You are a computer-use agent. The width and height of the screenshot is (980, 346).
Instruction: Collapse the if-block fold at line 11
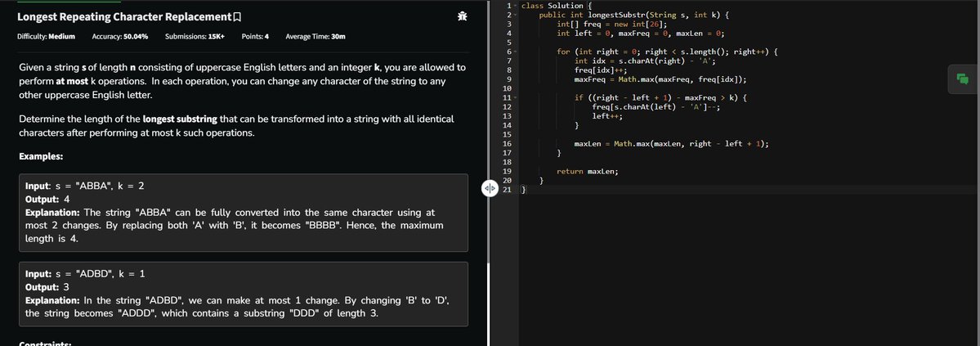click(x=516, y=97)
